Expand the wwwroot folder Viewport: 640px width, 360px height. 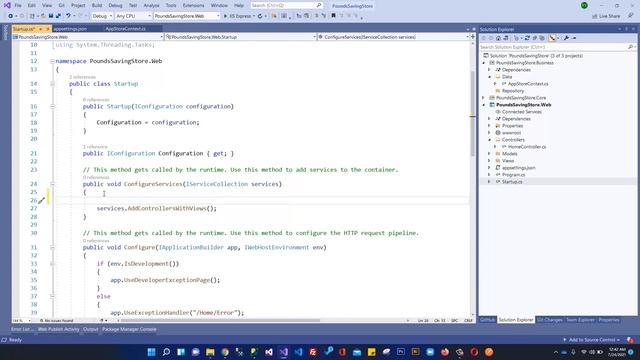coord(489,133)
